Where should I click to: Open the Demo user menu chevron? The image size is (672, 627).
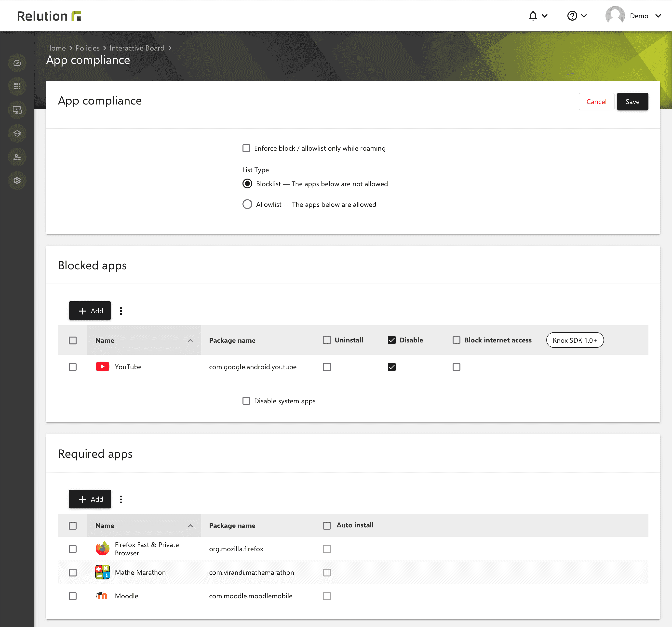pyautogui.click(x=658, y=16)
